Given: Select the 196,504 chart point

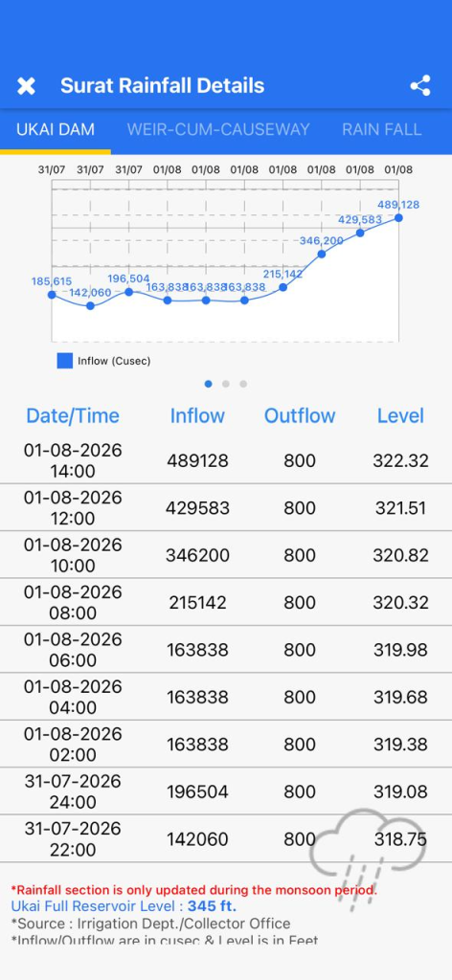Looking at the screenshot, I should [x=128, y=291].
